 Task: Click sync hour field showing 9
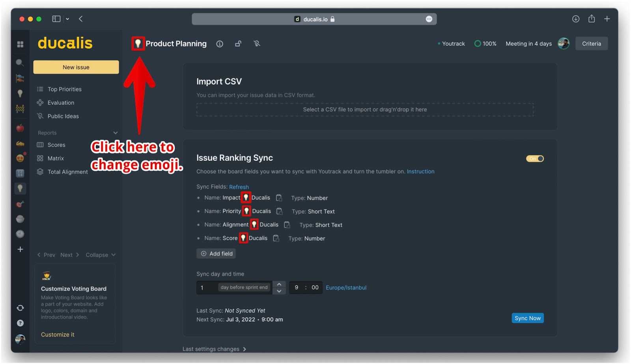pyautogui.click(x=297, y=287)
